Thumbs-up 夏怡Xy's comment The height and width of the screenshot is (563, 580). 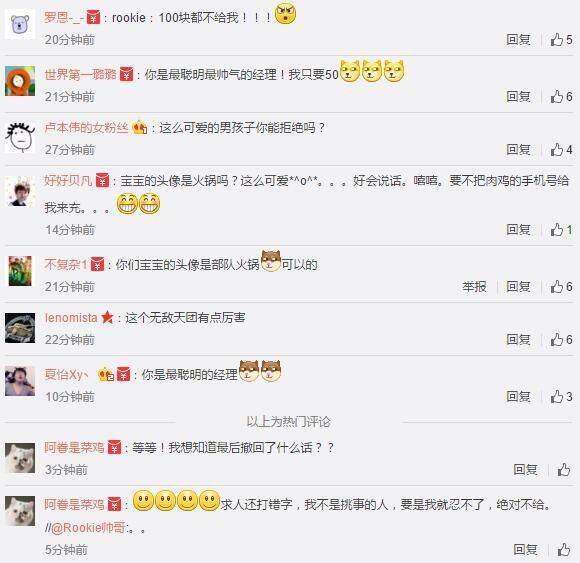(561, 397)
